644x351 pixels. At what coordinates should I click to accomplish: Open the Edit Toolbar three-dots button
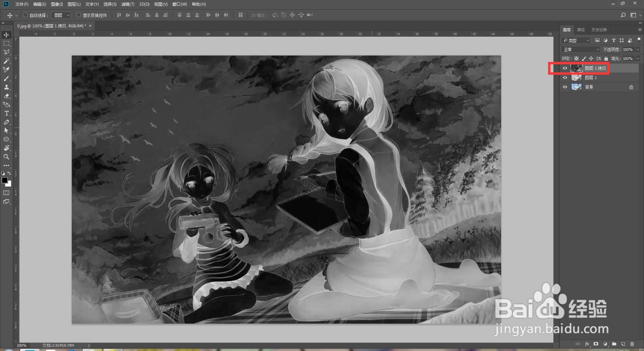(6, 165)
